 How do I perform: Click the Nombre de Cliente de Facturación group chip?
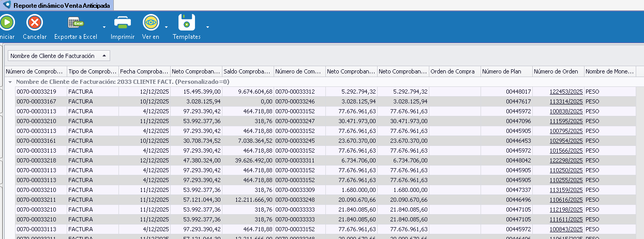pyautogui.click(x=58, y=55)
